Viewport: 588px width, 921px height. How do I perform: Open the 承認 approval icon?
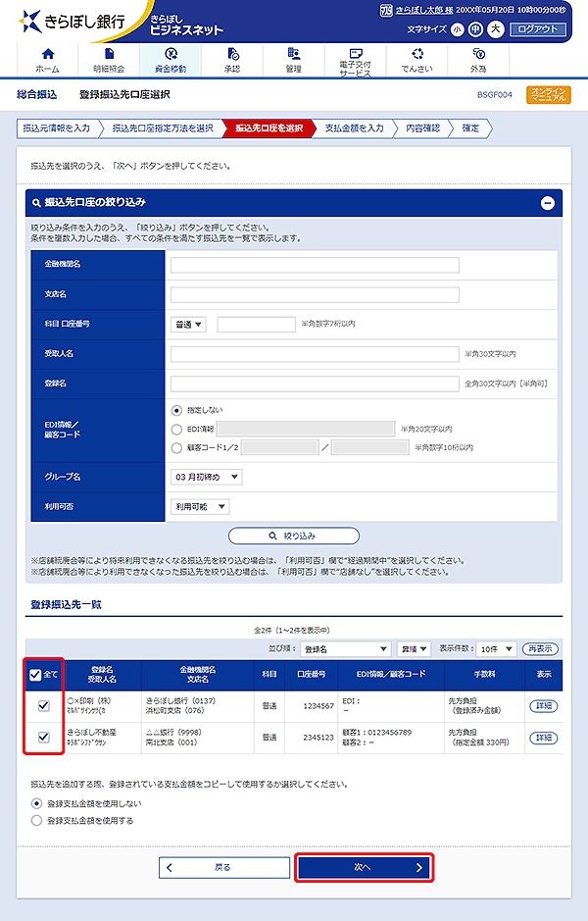click(x=232, y=54)
